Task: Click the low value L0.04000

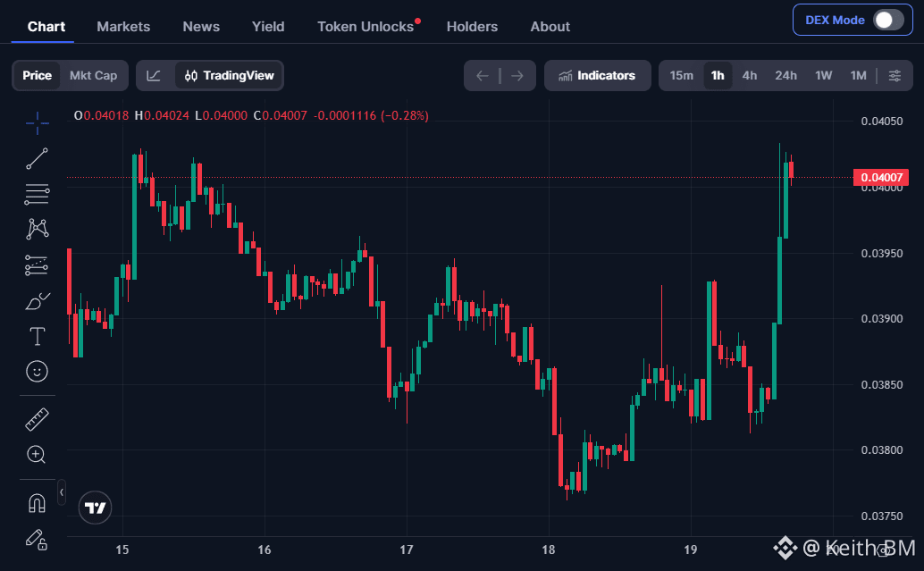Action: point(221,115)
